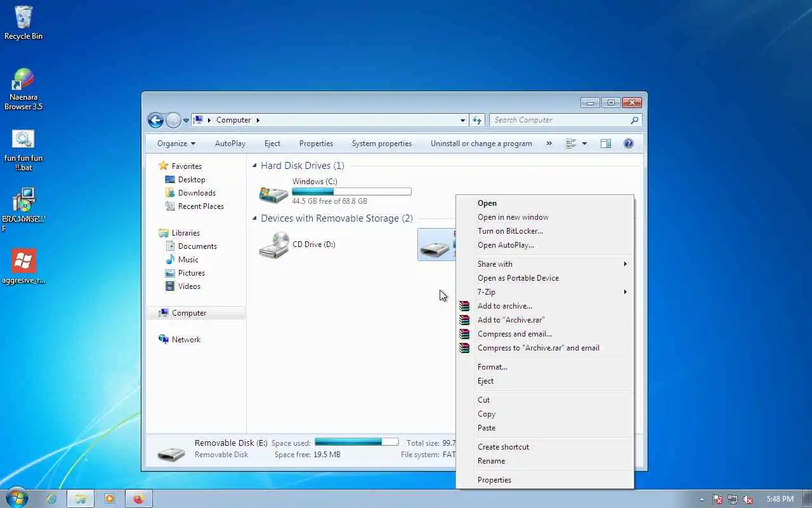Open Downloads in Favorites
The image size is (812, 508).
(x=197, y=193)
